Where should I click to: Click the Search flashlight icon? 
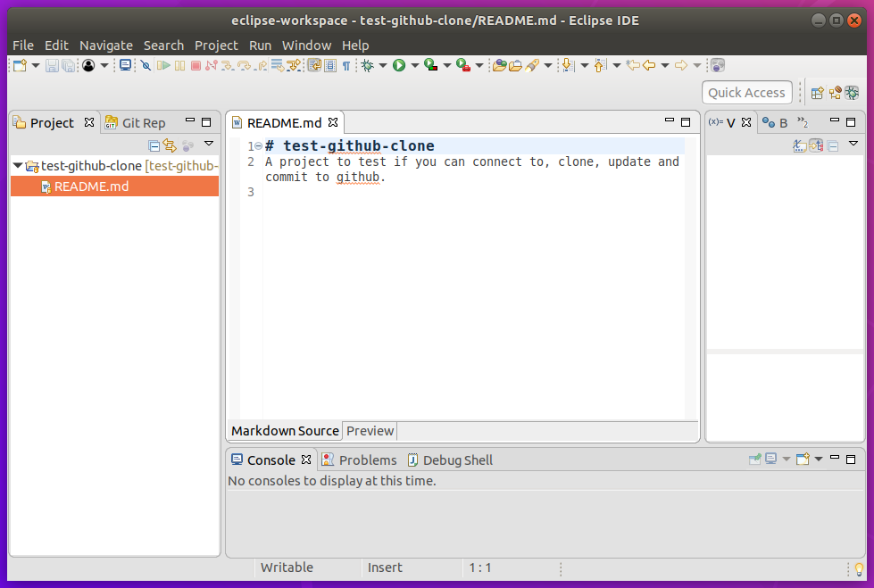coord(532,65)
